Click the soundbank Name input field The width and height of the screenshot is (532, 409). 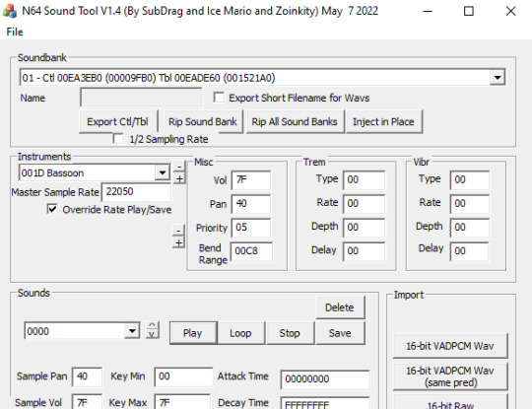pyautogui.click(x=141, y=98)
